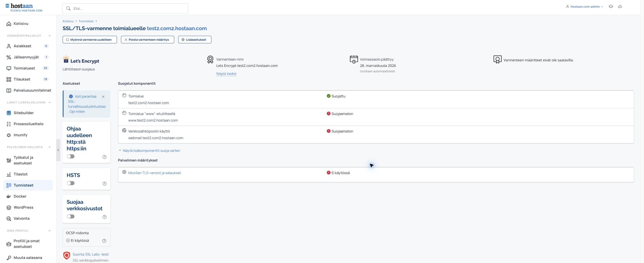Screen dimensions: 644x263
Task: Collapse the Palvelimen hallinta section
Action: click(50, 147)
